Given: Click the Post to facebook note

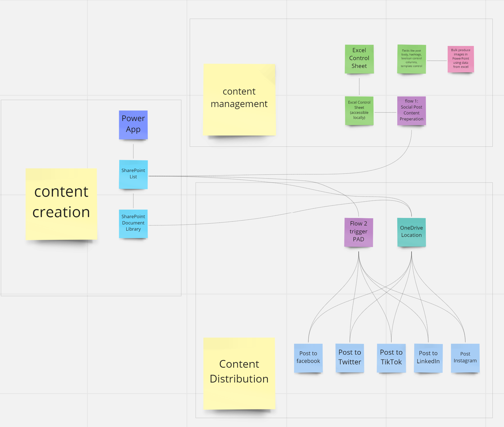Looking at the screenshot, I should pos(308,358).
